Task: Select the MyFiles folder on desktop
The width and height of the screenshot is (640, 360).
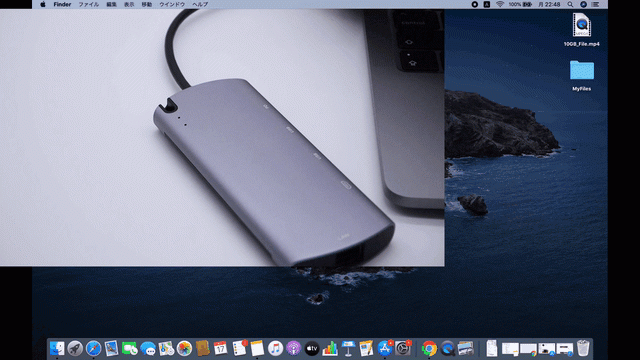Action: 582,76
